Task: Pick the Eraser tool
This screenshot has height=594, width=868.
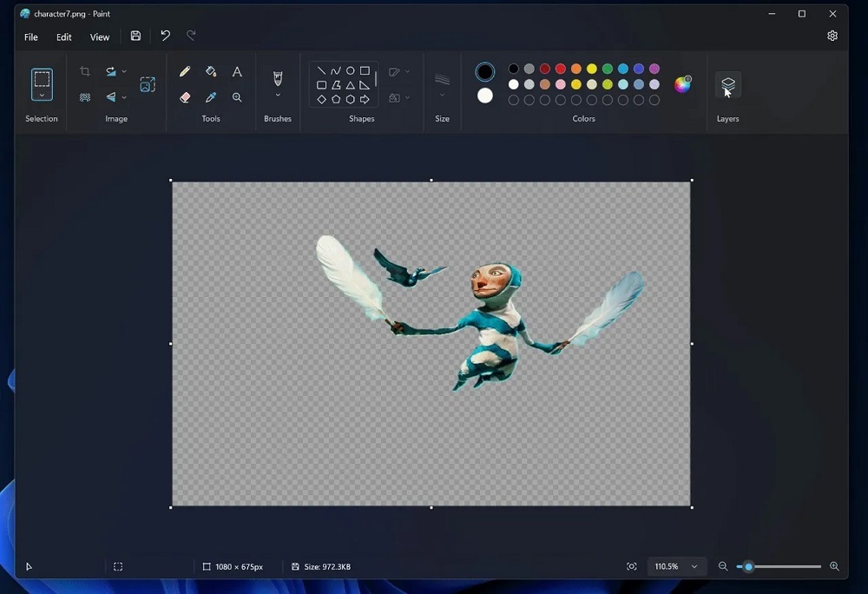Action: [x=185, y=98]
